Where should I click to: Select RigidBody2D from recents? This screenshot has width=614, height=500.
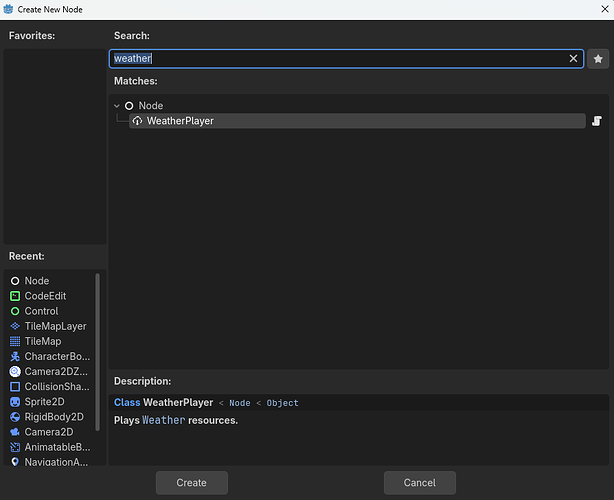pyautogui.click(x=54, y=417)
